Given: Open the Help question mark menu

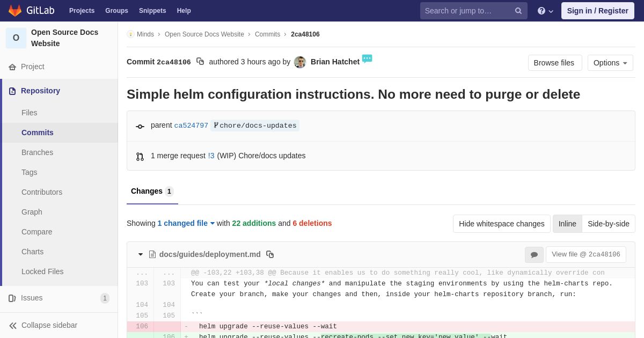Looking at the screenshot, I should [x=545, y=11].
